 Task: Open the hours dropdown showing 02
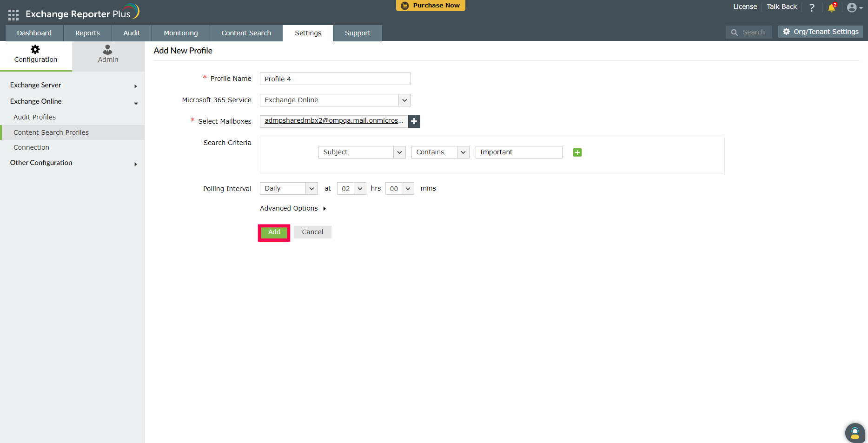pyautogui.click(x=351, y=189)
